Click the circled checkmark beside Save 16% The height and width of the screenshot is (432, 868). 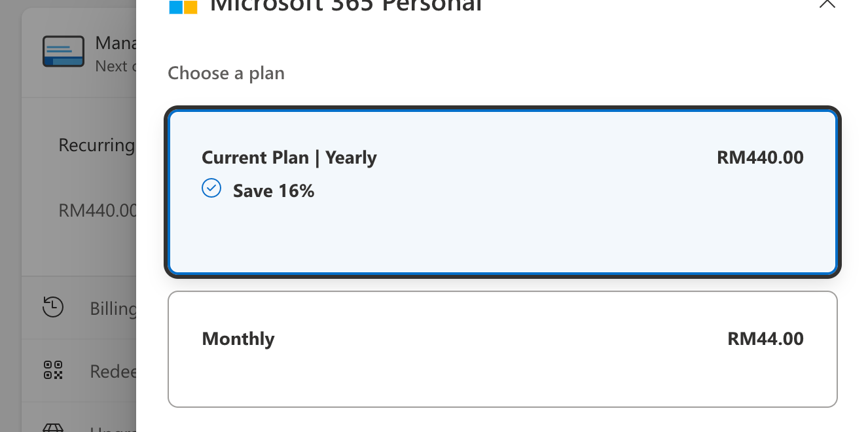(x=211, y=189)
